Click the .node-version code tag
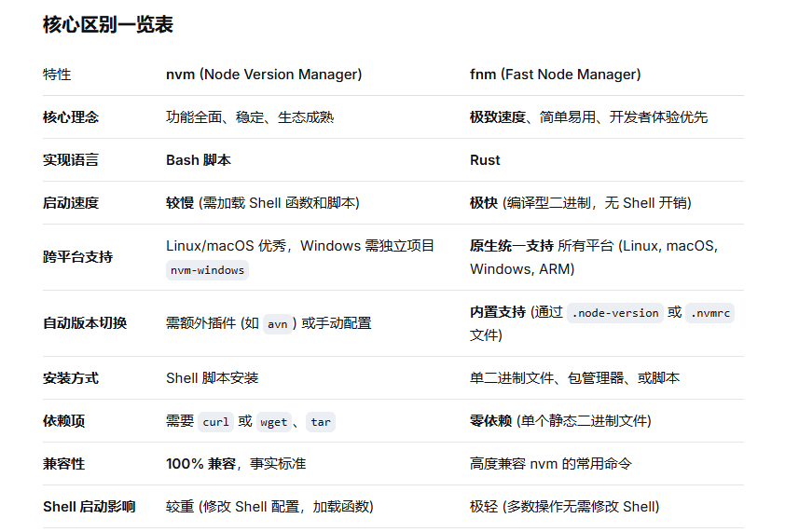Image resolution: width=799 pixels, height=532 pixels. [x=615, y=312]
